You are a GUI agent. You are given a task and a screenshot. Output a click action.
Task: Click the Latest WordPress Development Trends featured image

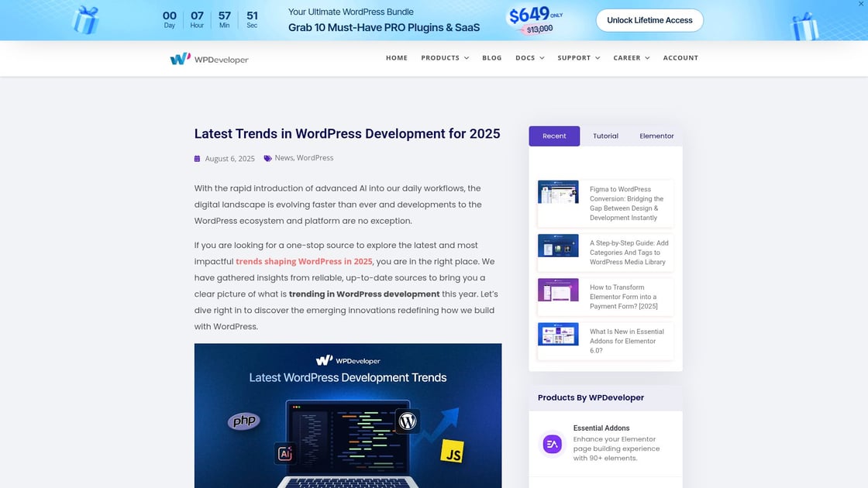(348, 415)
